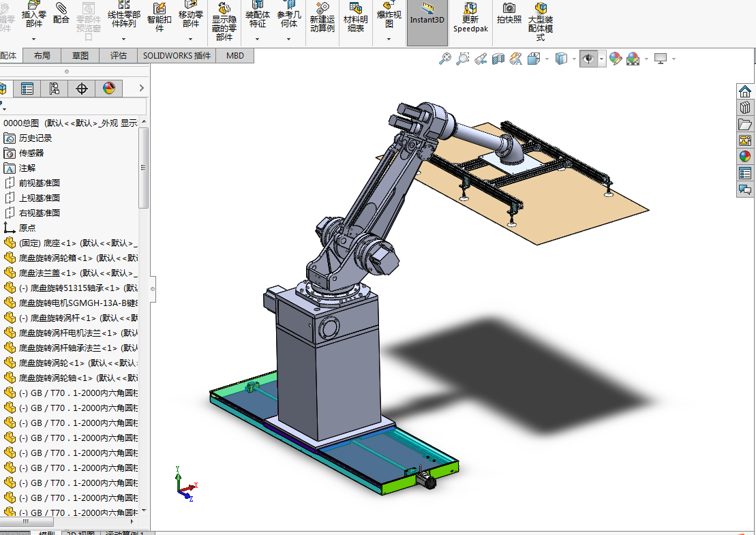Viewport: 756px width, 535px height.
Task: Take a Snapshot (拍快照) with camera icon
Action: 509,14
